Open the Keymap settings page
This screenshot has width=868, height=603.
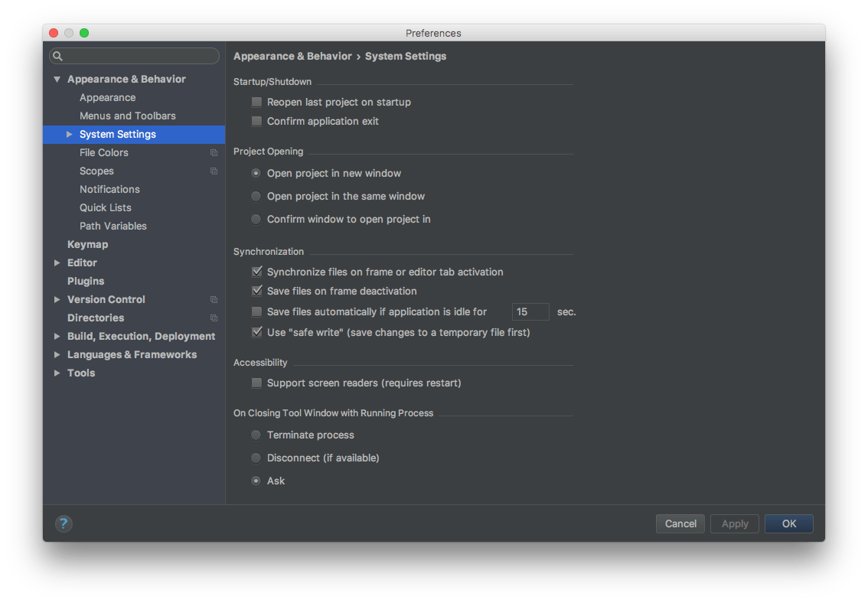click(x=87, y=244)
